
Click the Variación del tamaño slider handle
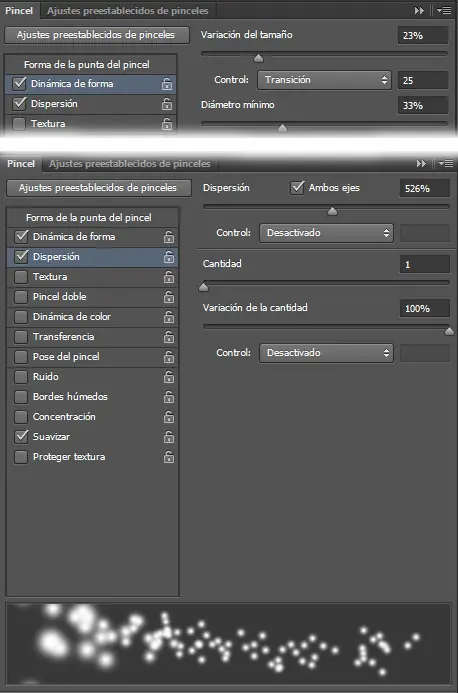[x=258, y=58]
